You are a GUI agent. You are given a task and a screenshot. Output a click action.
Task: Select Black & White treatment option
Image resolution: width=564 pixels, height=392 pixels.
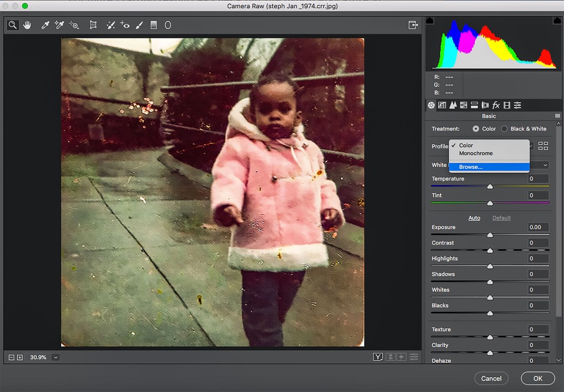(x=504, y=129)
